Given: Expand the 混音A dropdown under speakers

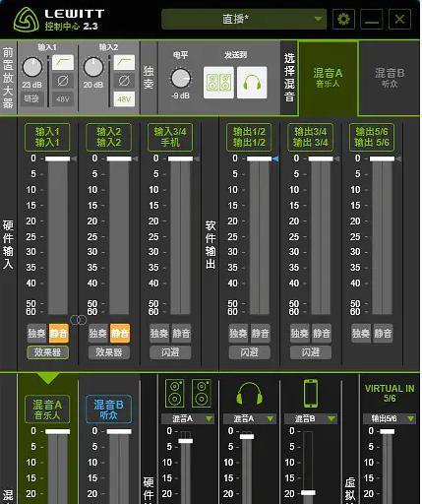Looking at the screenshot, I should point(188,418).
